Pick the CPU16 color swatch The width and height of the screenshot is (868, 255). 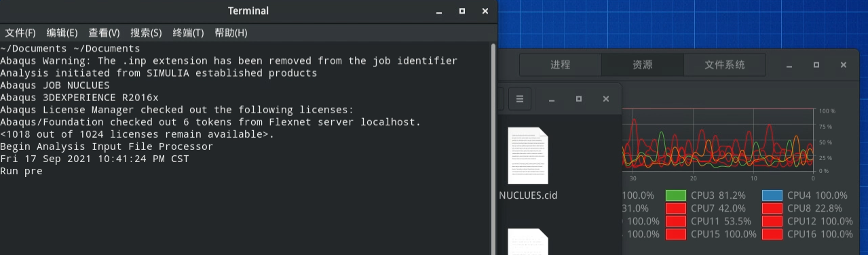pos(772,234)
